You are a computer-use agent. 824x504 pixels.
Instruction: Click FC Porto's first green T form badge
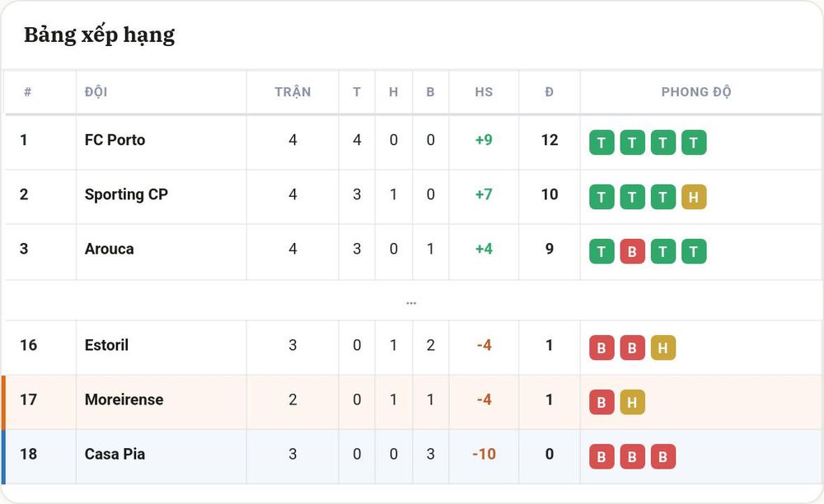coord(602,142)
